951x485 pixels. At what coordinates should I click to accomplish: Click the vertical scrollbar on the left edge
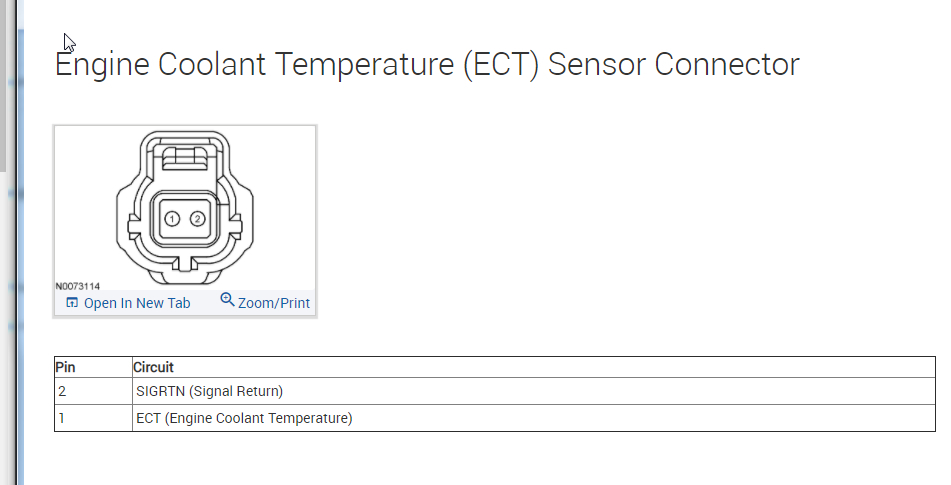4,100
